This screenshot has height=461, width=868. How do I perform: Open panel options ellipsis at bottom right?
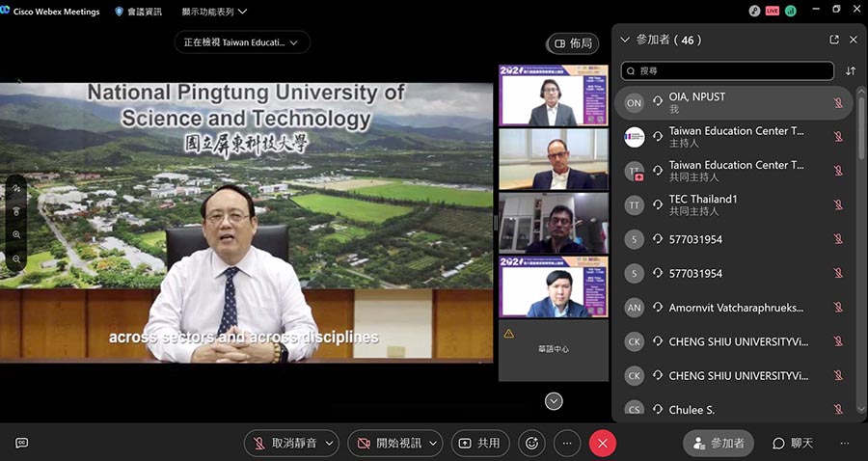(x=844, y=444)
